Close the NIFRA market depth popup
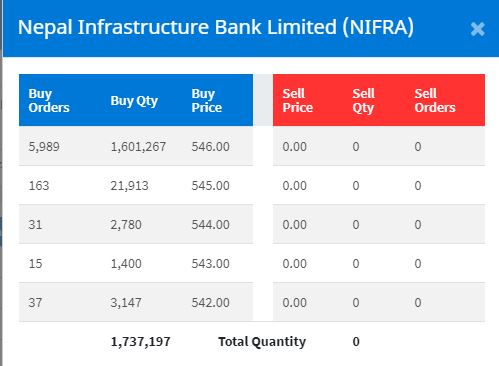Image resolution: width=499 pixels, height=366 pixels. pyautogui.click(x=477, y=29)
